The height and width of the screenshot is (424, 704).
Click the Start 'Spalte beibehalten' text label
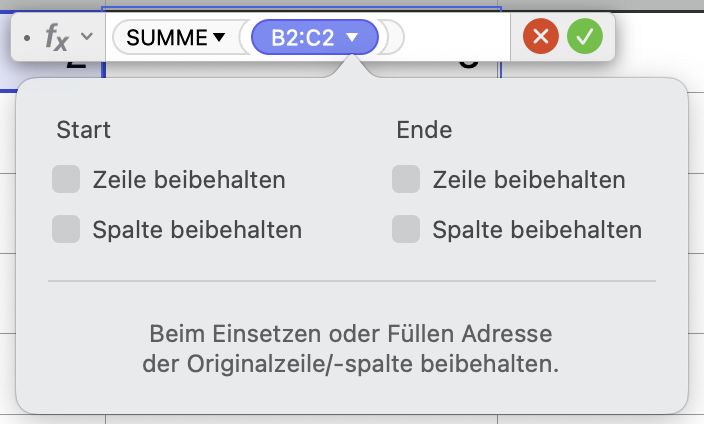tap(197, 230)
